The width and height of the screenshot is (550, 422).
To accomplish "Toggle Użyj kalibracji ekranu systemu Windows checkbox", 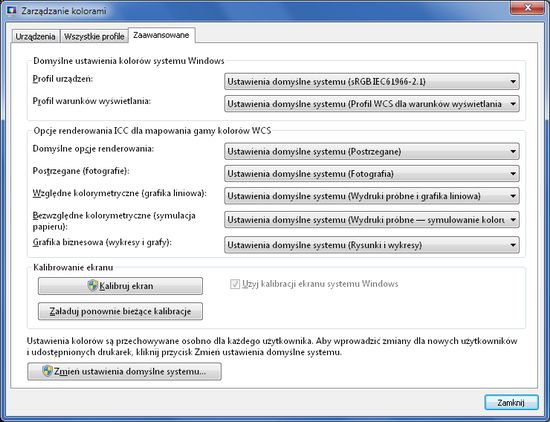I will pyautogui.click(x=235, y=283).
